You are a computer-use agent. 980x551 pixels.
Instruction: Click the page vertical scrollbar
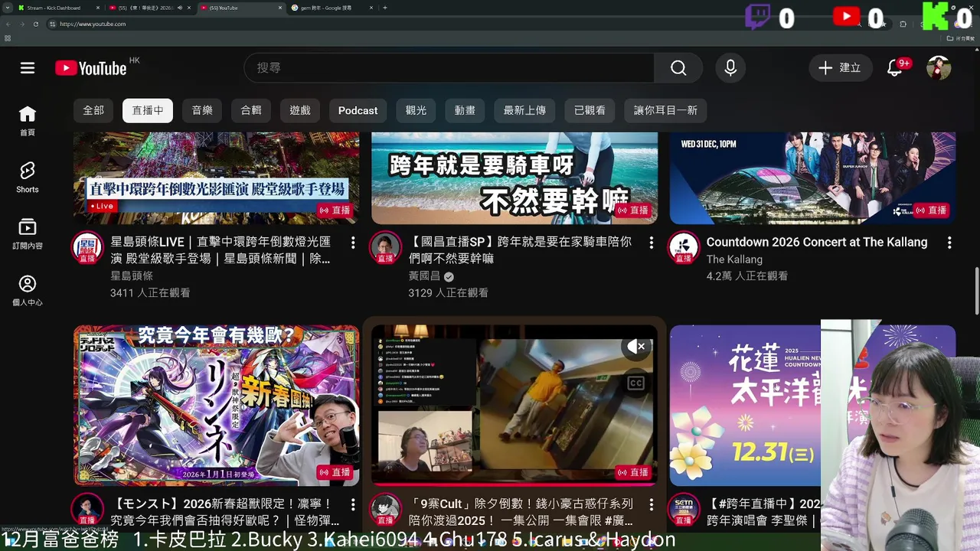point(976,291)
